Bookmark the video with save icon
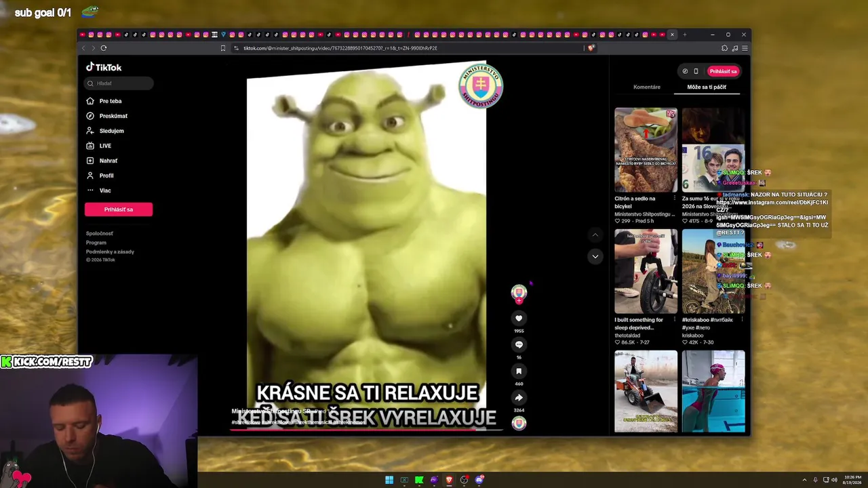The height and width of the screenshot is (488, 868). click(x=519, y=371)
